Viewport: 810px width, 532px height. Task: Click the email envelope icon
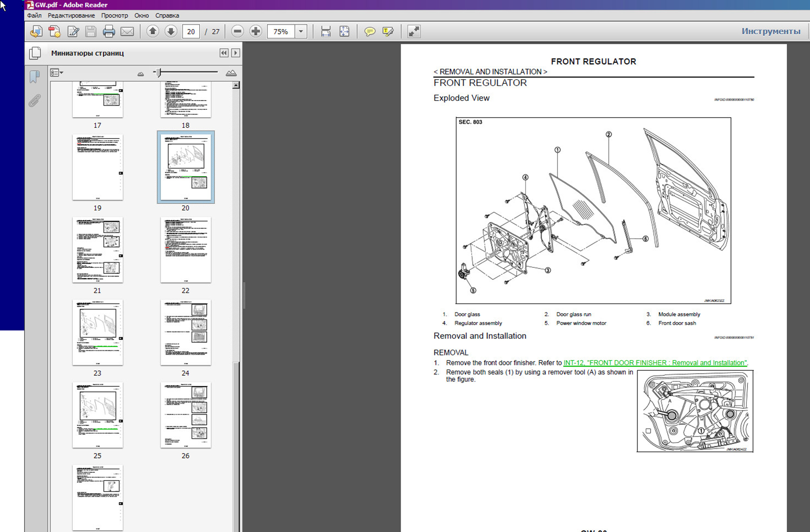(x=127, y=32)
